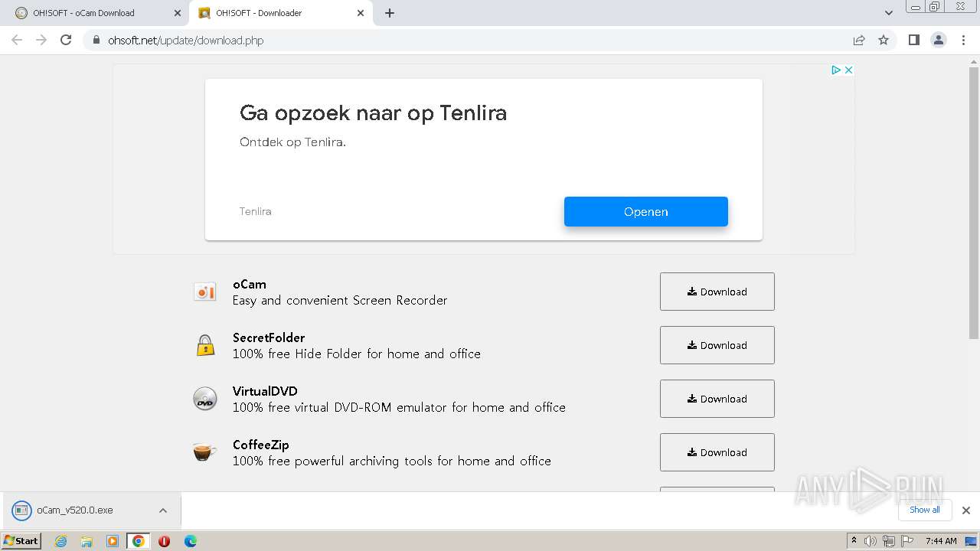This screenshot has height=551, width=980.
Task: Click Openen ad button
Action: (x=646, y=212)
